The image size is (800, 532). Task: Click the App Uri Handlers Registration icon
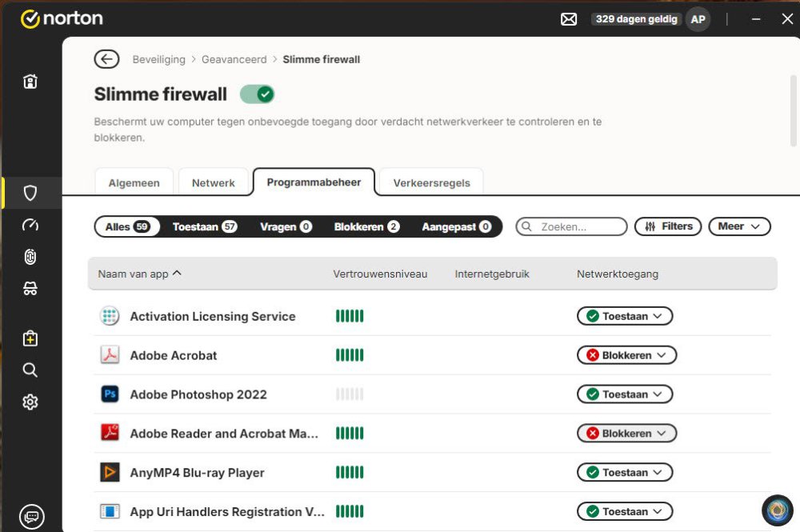(x=110, y=511)
